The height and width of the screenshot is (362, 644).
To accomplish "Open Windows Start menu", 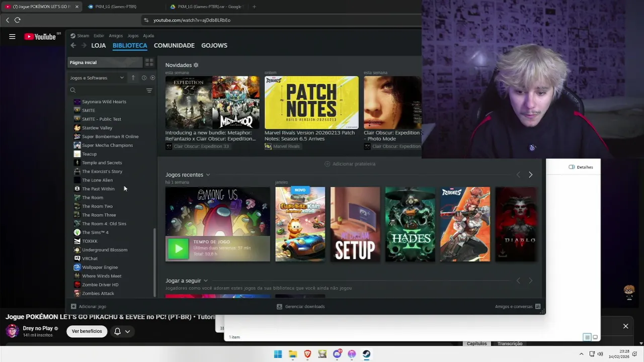I will (x=278, y=354).
